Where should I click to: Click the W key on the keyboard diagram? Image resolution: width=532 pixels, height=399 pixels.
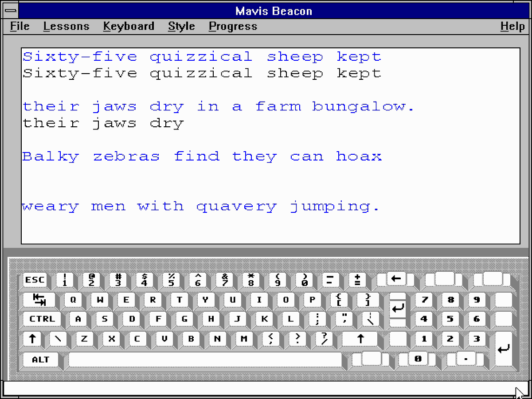click(x=100, y=300)
